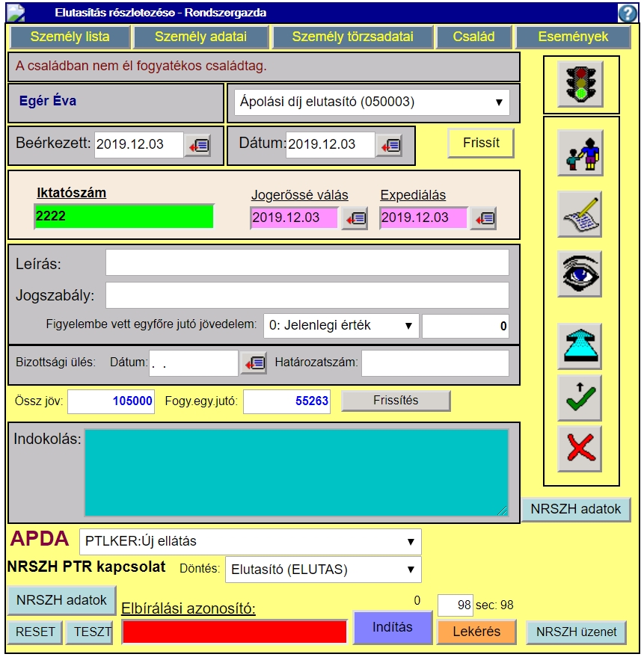Click the cyan upward arrow icon
This screenshot has width=644, height=657.
tap(580, 346)
